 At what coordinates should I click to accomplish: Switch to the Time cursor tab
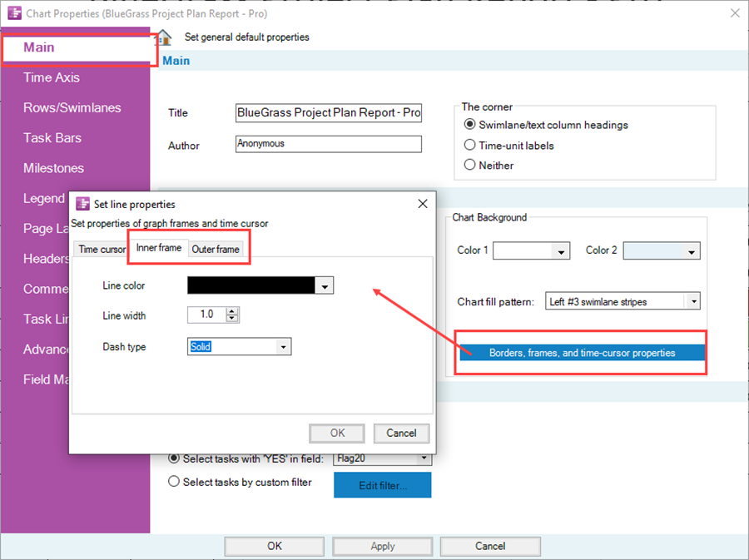[100, 247]
